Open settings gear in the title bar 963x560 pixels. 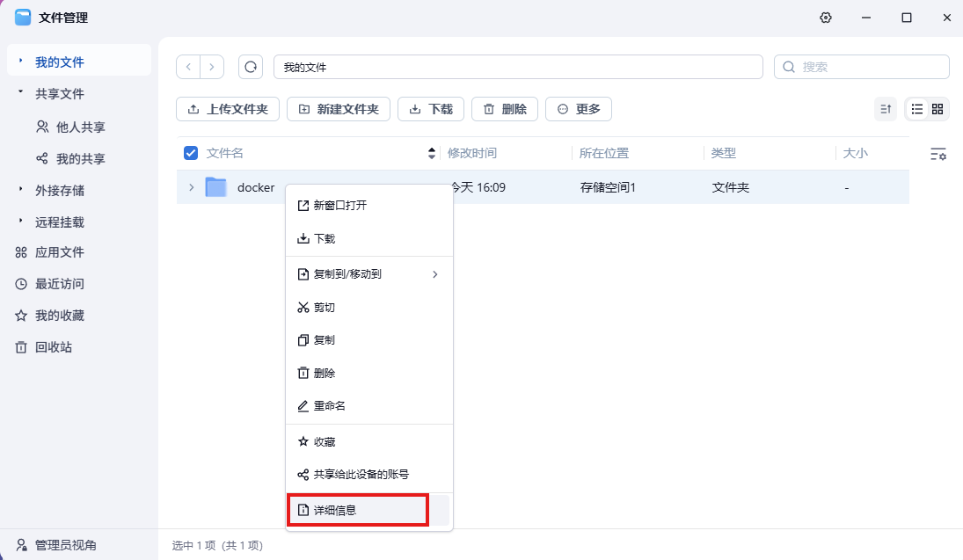point(826,18)
